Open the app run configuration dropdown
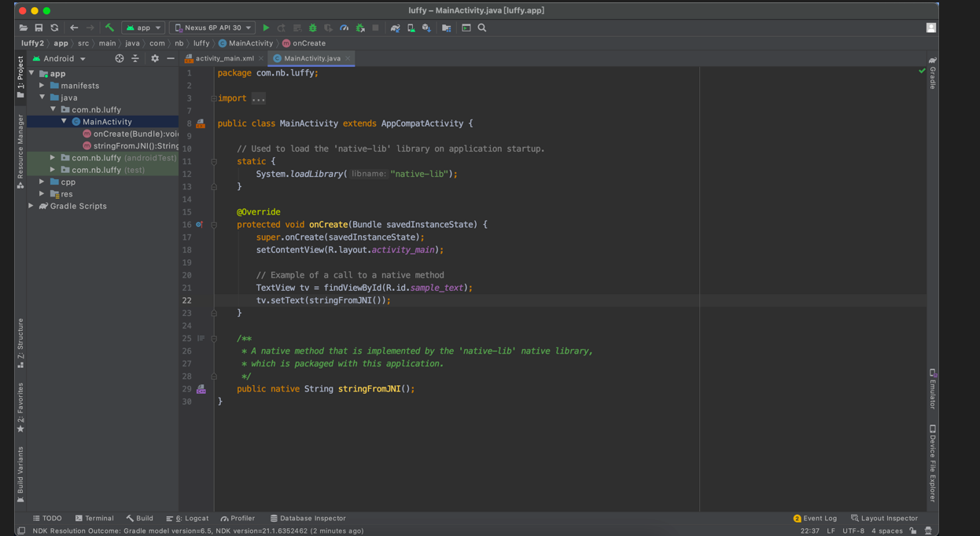 pos(143,28)
